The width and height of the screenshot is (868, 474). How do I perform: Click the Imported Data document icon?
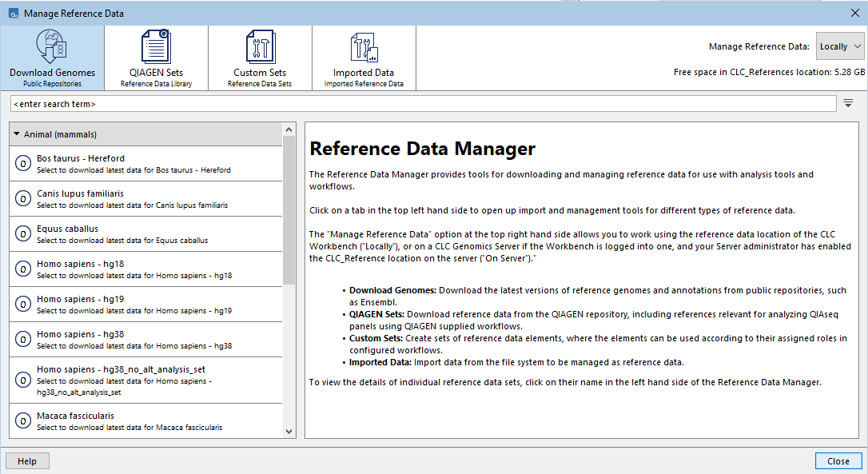coord(363,46)
